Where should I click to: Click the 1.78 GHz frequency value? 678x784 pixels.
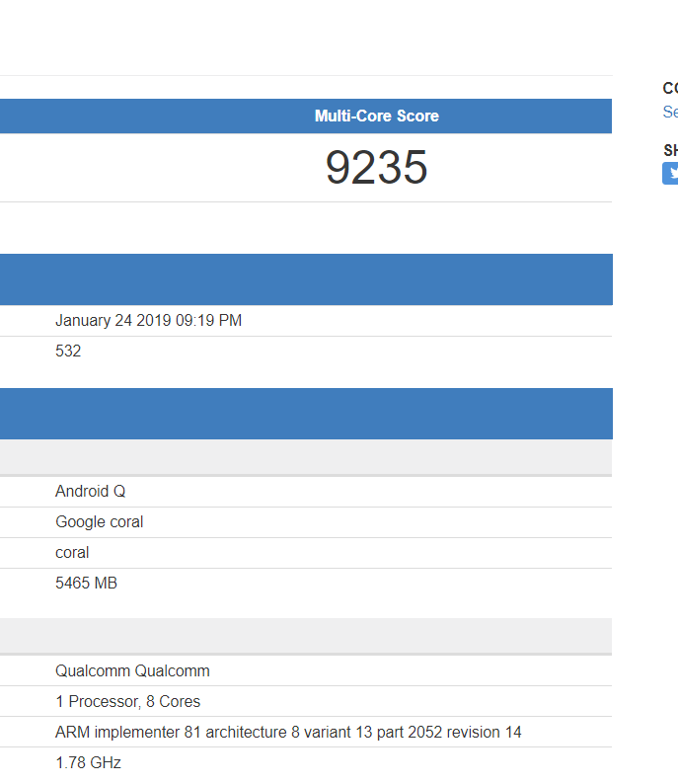[88, 763]
